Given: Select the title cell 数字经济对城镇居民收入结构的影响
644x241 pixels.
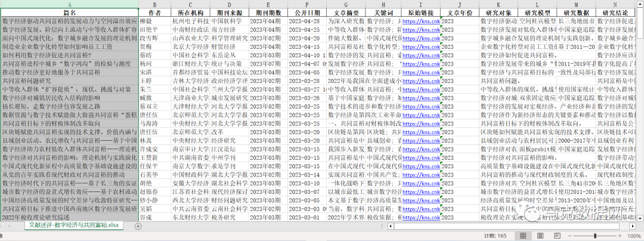Looking at the screenshot, I should point(69,98).
